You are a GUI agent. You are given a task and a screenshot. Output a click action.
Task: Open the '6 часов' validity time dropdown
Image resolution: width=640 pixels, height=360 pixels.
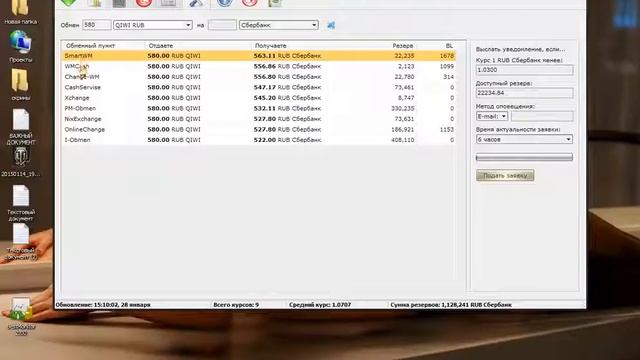tap(524, 139)
